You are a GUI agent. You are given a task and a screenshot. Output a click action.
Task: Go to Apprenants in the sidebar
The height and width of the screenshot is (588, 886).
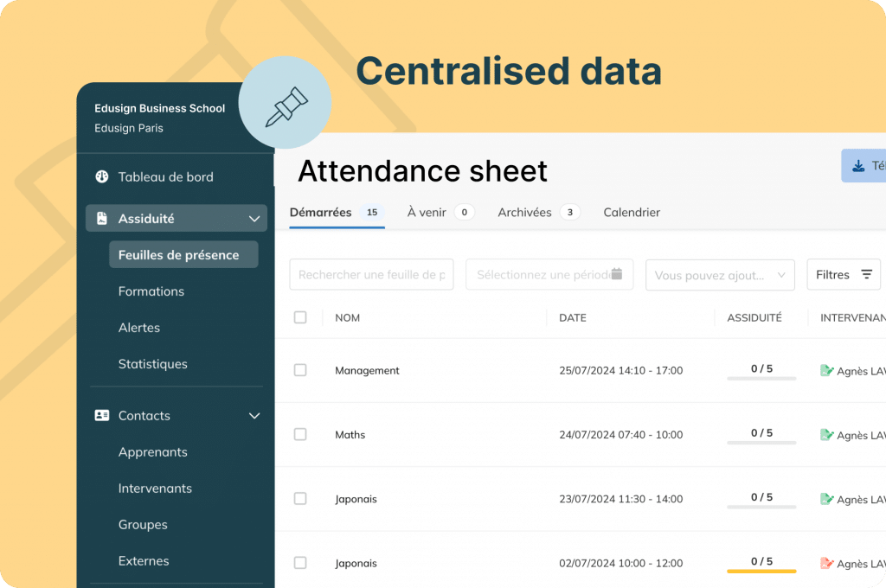tap(152, 452)
